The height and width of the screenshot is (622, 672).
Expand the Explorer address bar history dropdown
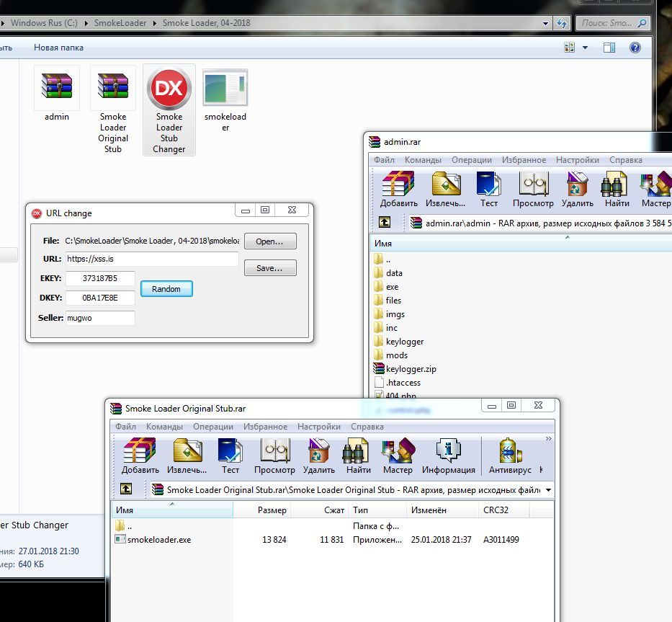[545, 23]
